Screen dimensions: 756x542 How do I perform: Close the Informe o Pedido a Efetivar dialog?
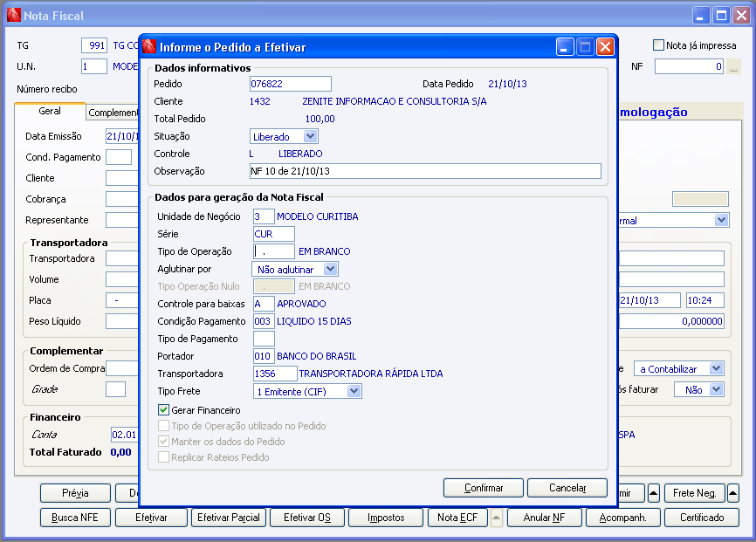click(x=605, y=47)
